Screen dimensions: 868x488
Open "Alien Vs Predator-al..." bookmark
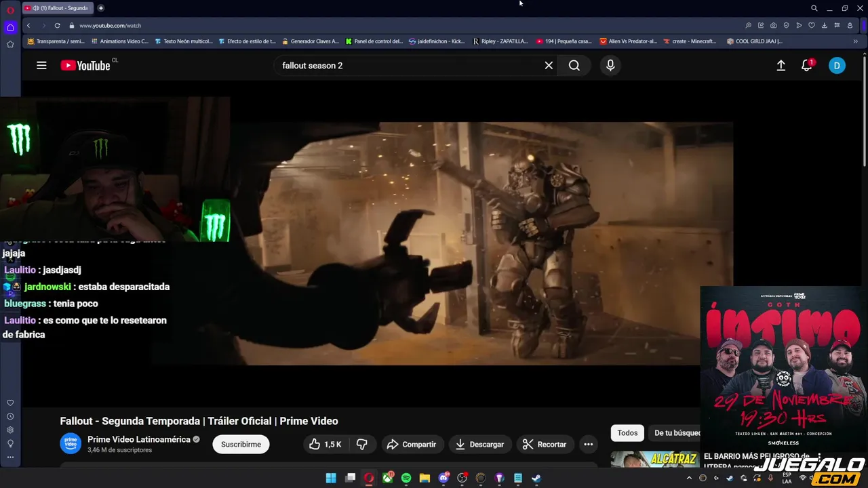(628, 41)
